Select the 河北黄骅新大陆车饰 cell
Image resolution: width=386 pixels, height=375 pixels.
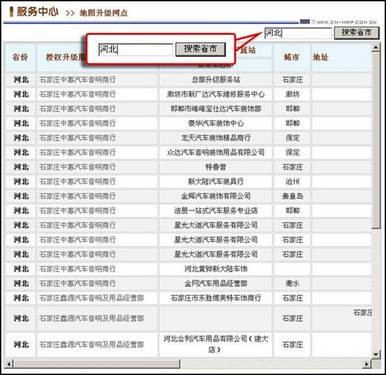click(x=216, y=269)
